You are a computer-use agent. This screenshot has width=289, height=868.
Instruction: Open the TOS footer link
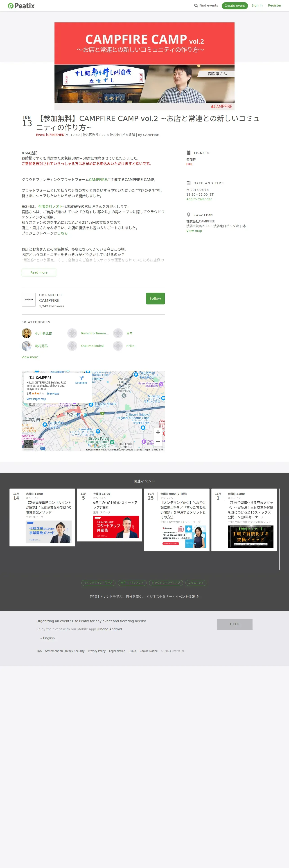39,651
